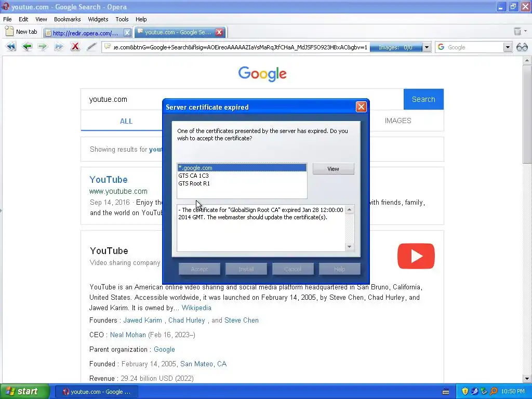Select youtue.com Opera taskbar button
Viewport: 532px width, 399px height.
tap(97, 392)
